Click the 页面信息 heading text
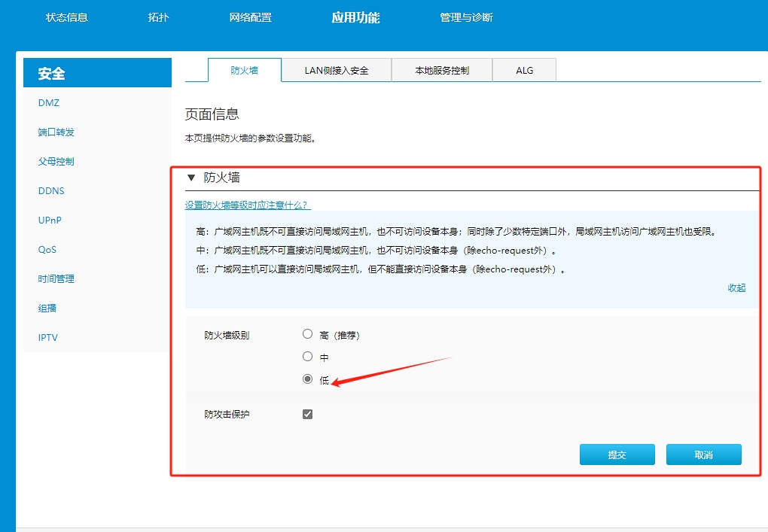Viewport: 768px width, 532px height. coord(212,114)
